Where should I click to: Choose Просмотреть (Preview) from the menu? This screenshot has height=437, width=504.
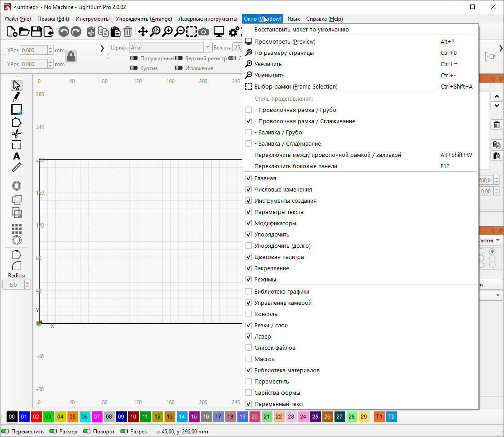(x=285, y=42)
